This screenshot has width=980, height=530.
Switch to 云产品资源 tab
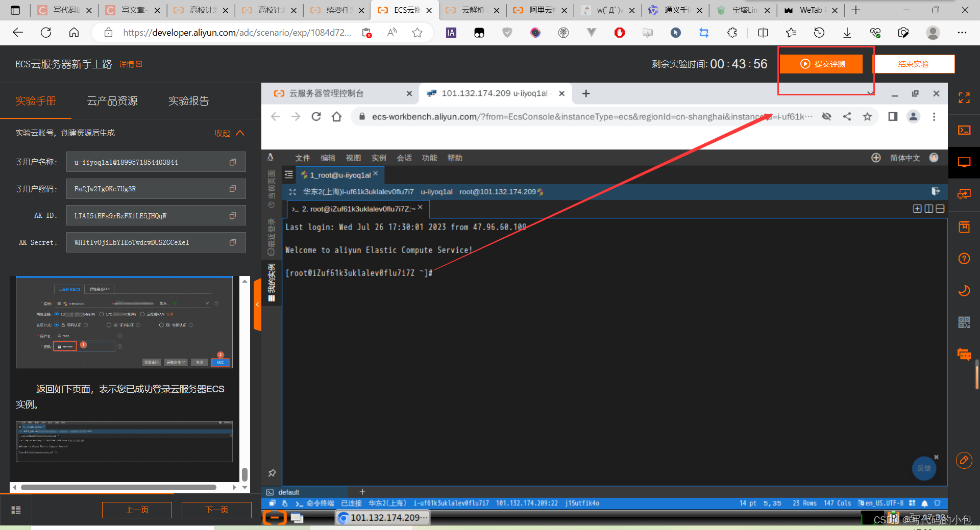pyautogui.click(x=112, y=101)
